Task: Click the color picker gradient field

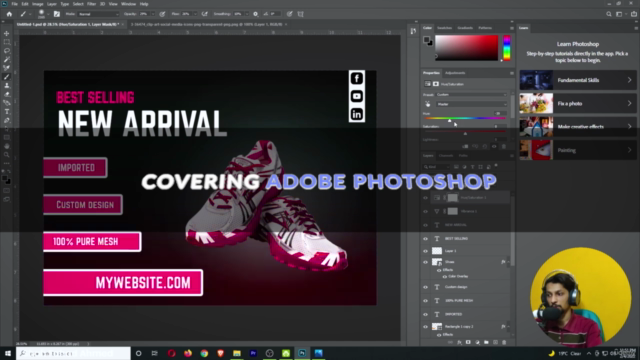Action: (467, 48)
